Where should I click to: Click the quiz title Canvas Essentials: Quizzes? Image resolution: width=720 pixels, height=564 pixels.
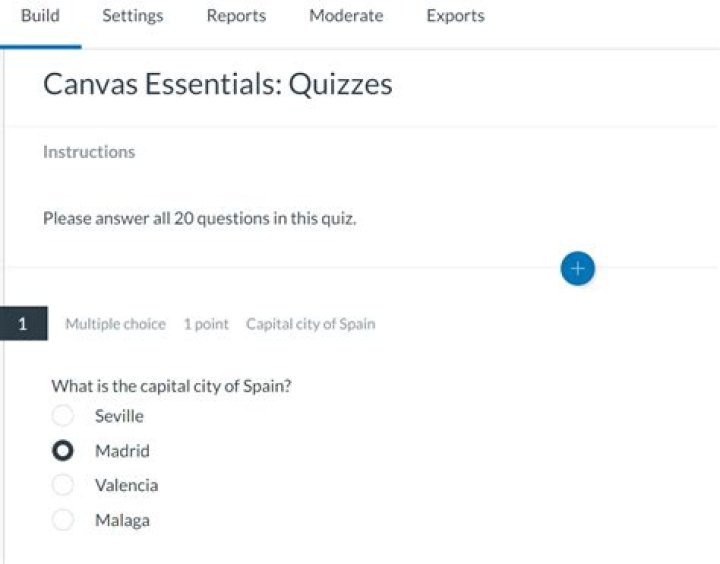point(217,84)
